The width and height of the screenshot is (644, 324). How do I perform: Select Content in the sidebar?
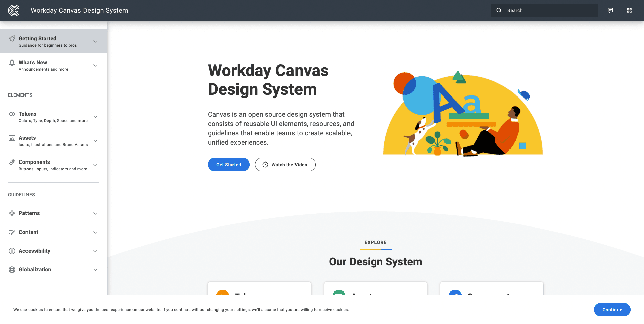tap(54, 232)
